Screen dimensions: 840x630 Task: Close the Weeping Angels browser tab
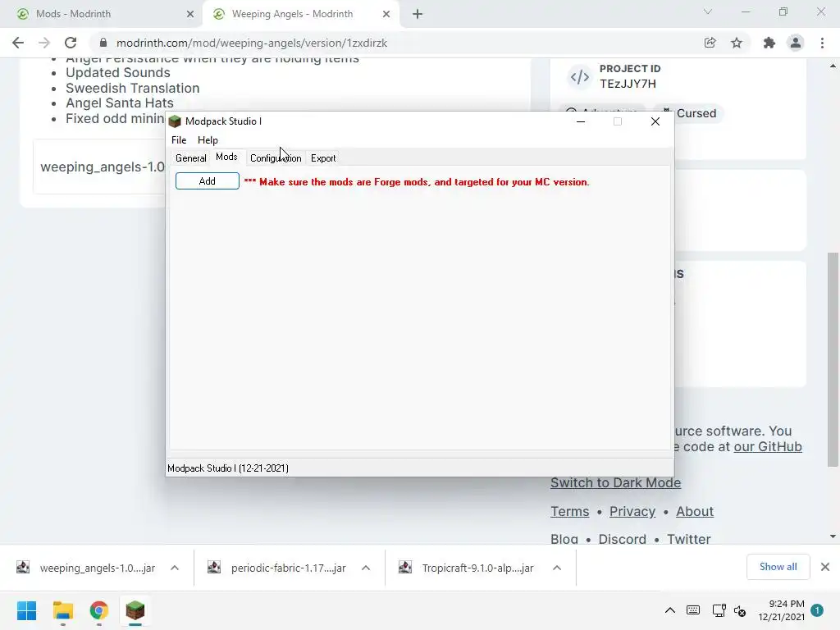[x=386, y=15]
